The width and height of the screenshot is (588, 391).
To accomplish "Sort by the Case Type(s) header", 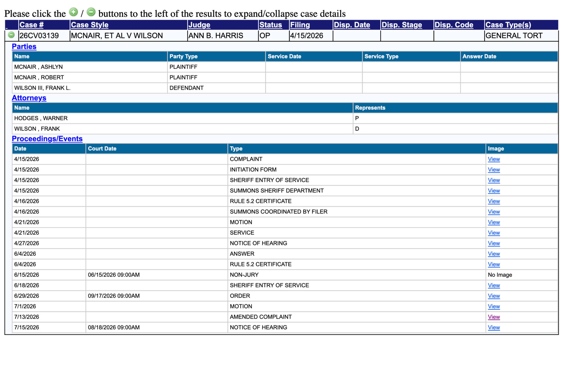I will tap(508, 25).
